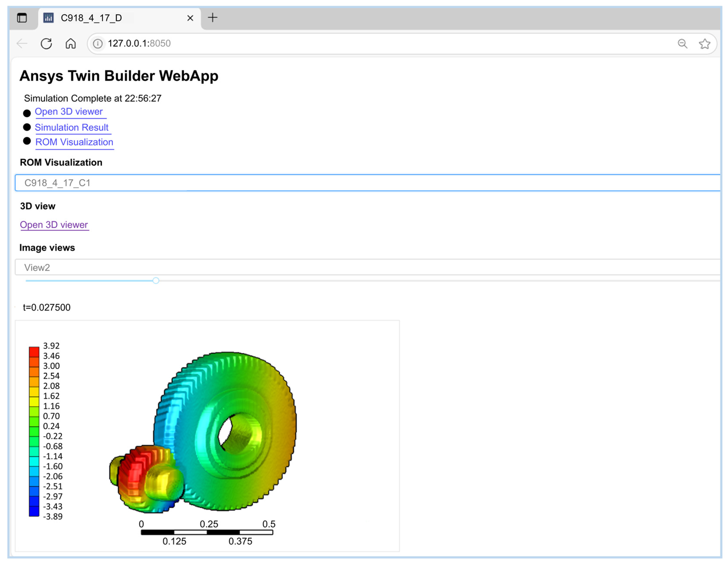728x566 pixels.
Task: Open the C918_4_17_C1 ROM dropdown
Action: (367, 183)
